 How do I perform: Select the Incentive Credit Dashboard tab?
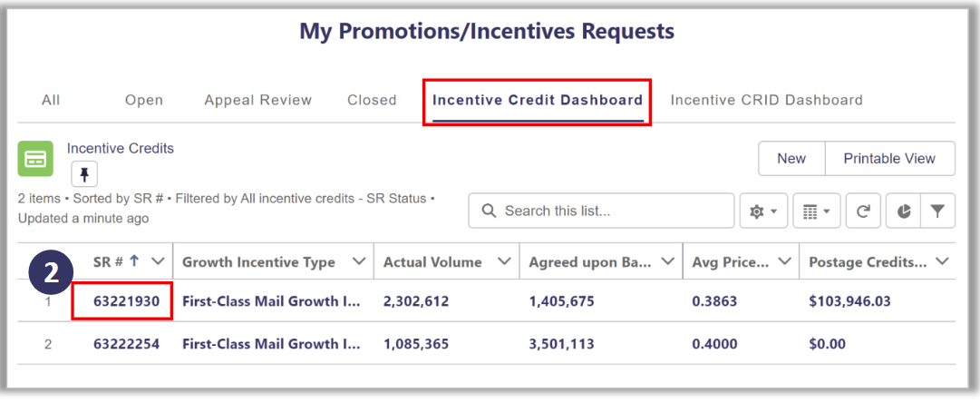tap(538, 100)
